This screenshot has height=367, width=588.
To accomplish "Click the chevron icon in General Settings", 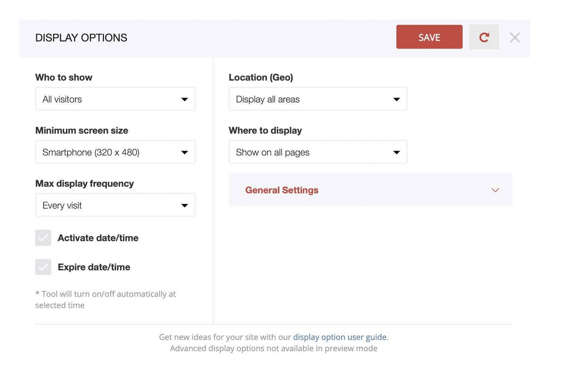I will point(495,190).
